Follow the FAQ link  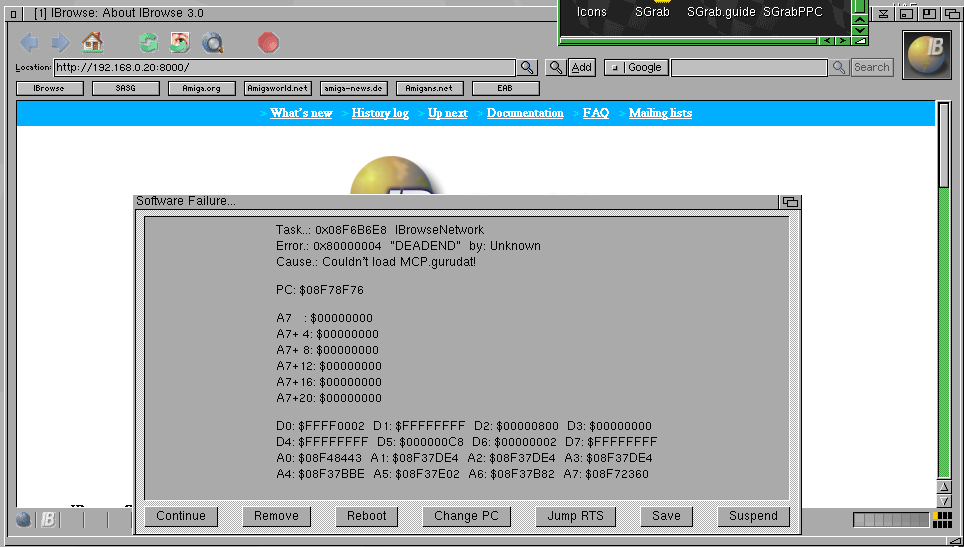pyautogui.click(x=596, y=113)
